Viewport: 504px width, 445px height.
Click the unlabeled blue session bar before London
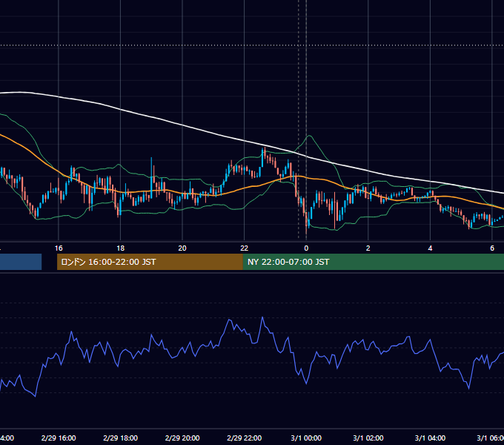[x=21, y=262]
